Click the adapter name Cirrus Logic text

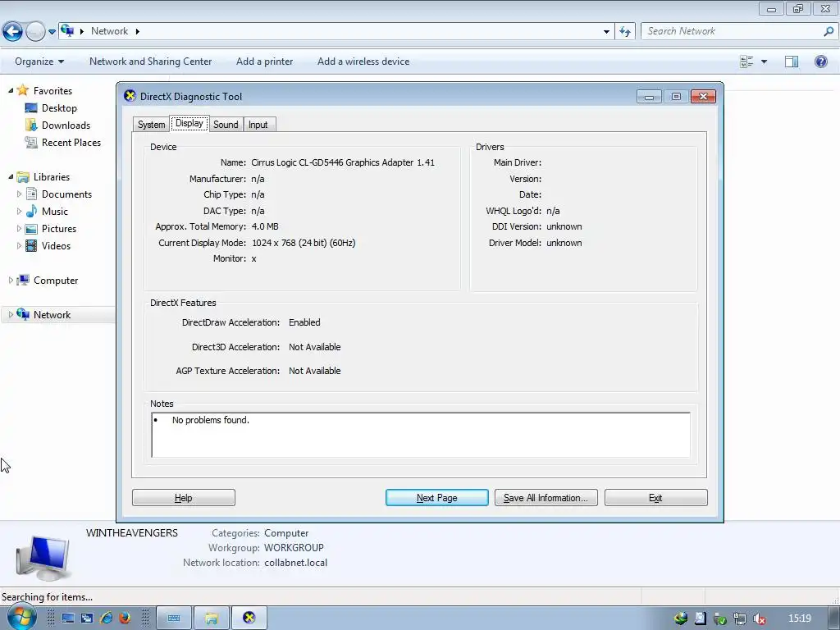point(343,162)
